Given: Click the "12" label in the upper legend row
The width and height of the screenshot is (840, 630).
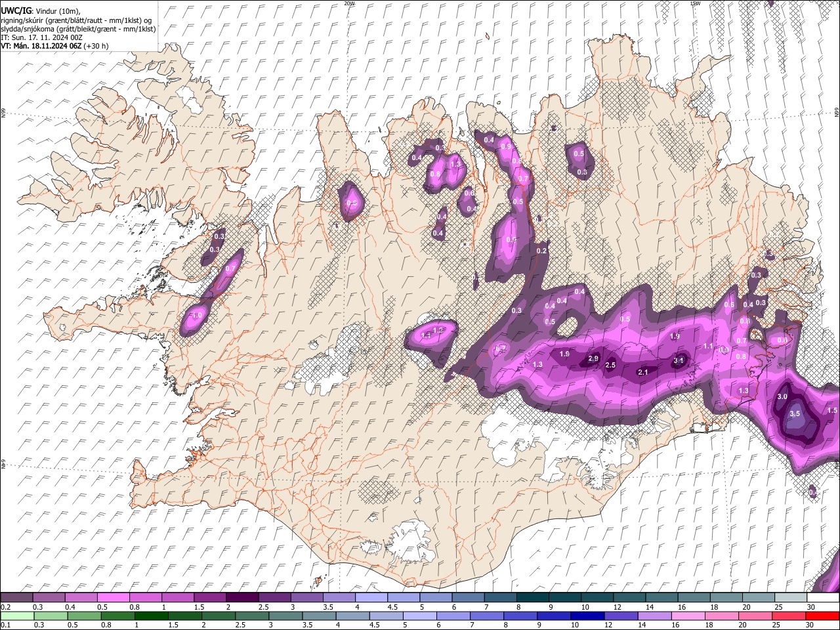Looking at the screenshot, I should (618, 607).
